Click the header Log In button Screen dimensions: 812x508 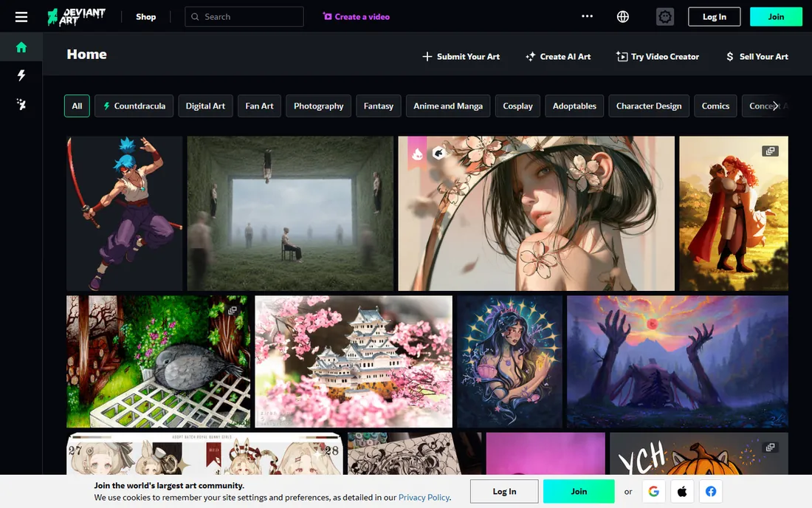pos(714,16)
